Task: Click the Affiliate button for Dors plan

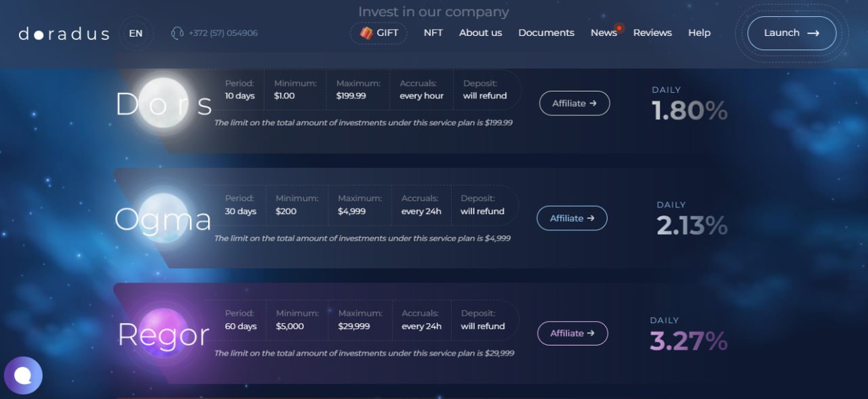Action: 574,104
